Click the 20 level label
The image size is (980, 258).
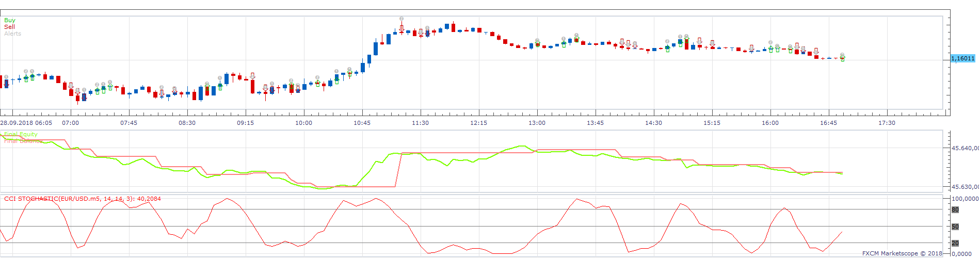click(955, 243)
